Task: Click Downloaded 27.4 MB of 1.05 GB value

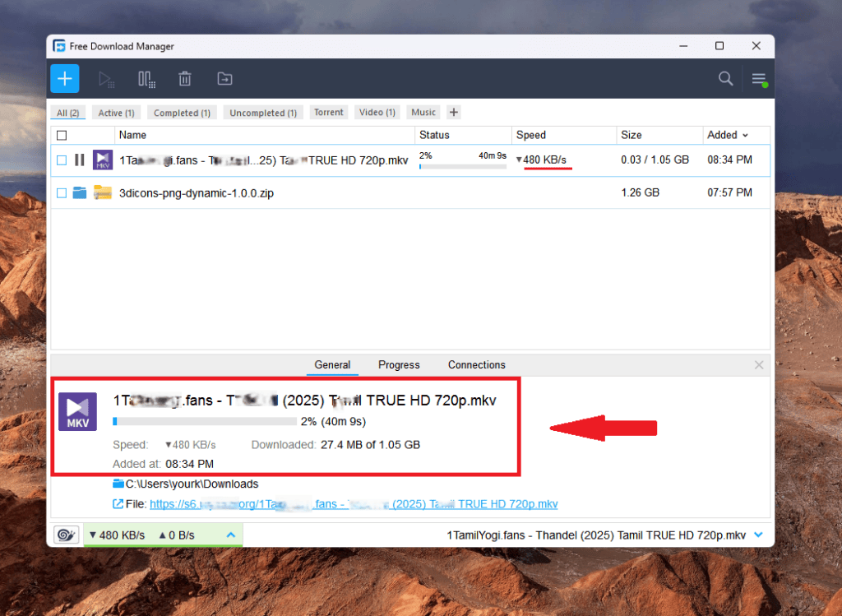Action: [x=371, y=445]
